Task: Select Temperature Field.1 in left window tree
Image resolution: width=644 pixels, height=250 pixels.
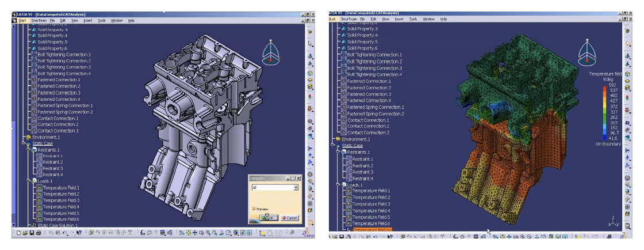Action: [61, 188]
